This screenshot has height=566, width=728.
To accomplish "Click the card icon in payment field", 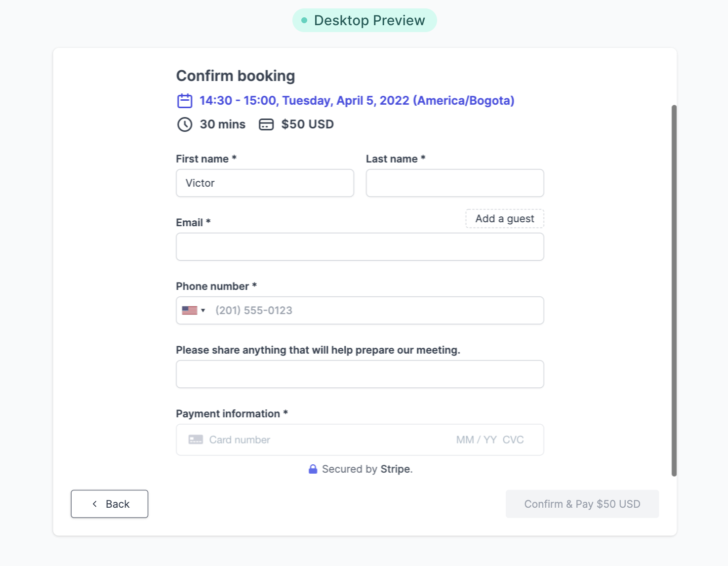I will click(x=196, y=440).
